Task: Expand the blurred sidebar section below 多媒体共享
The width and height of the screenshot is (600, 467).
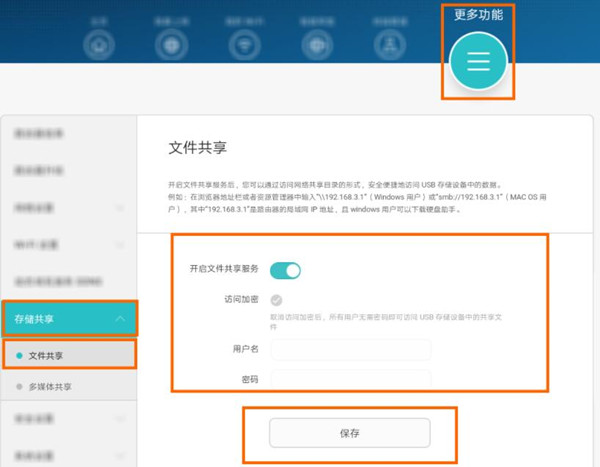Action: click(120, 419)
